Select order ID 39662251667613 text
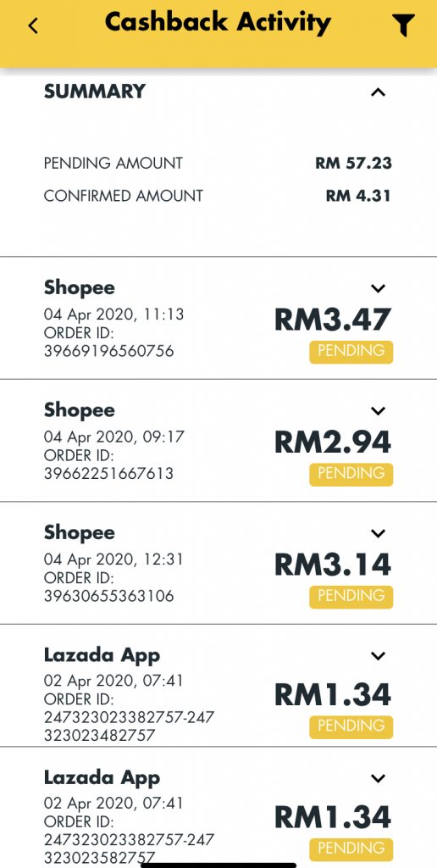This screenshot has height=868, width=437. [108, 474]
